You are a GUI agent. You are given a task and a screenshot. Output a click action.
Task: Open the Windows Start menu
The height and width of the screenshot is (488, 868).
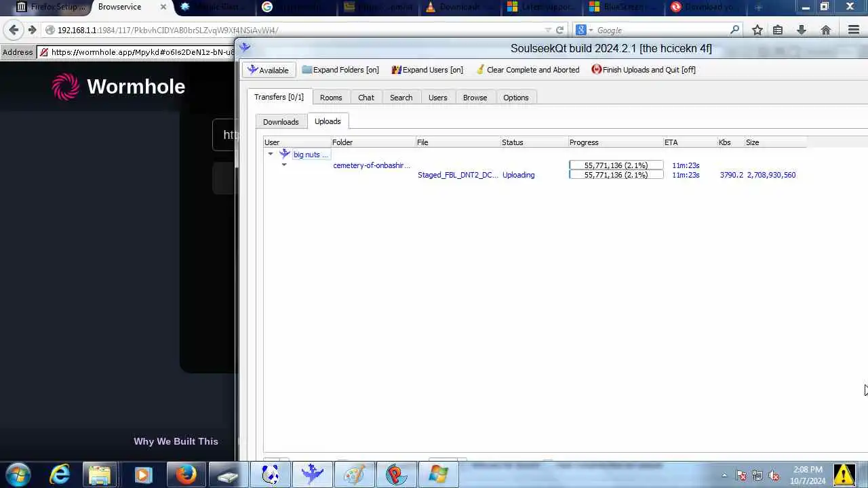pos(18,474)
